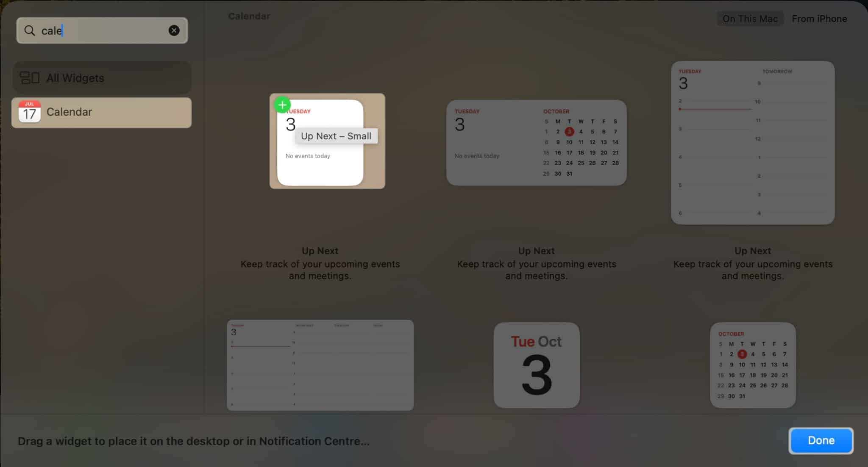The image size is (868, 467).
Task: Select the weekly schedule calendar widget
Action: coord(320,365)
